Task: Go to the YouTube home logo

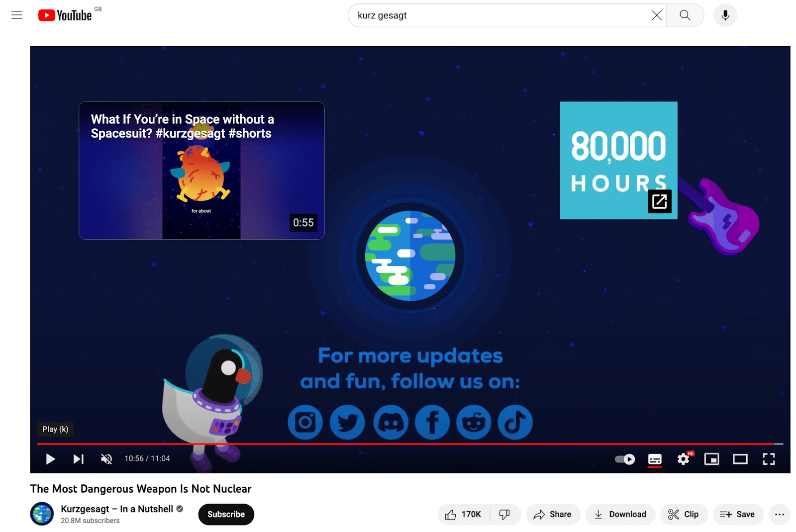Action: click(x=65, y=15)
